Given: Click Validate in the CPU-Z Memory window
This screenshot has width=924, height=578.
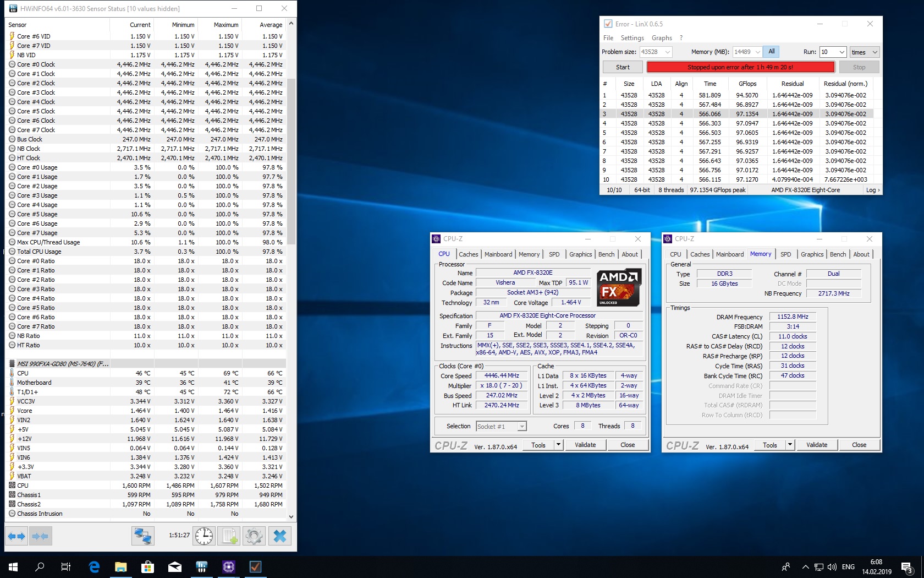Looking at the screenshot, I should (817, 445).
